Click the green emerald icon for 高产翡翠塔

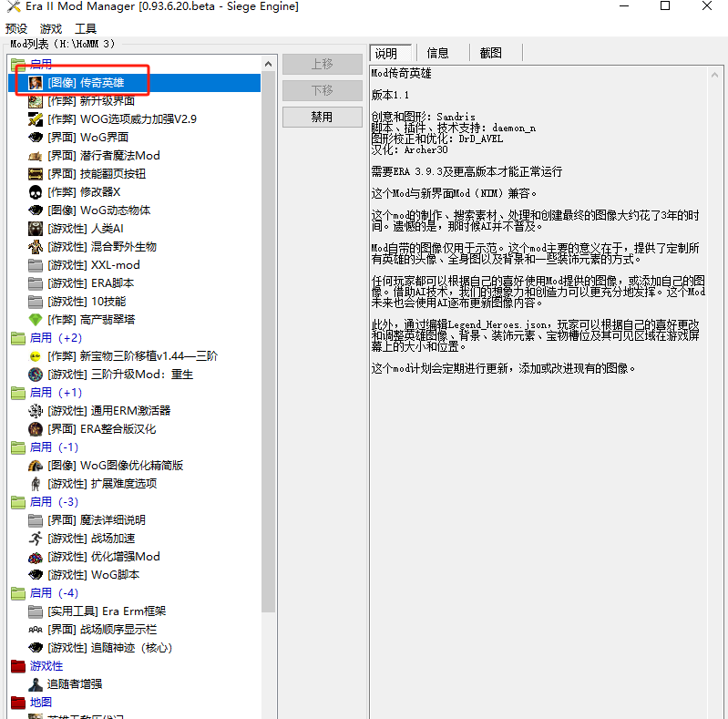[36, 320]
